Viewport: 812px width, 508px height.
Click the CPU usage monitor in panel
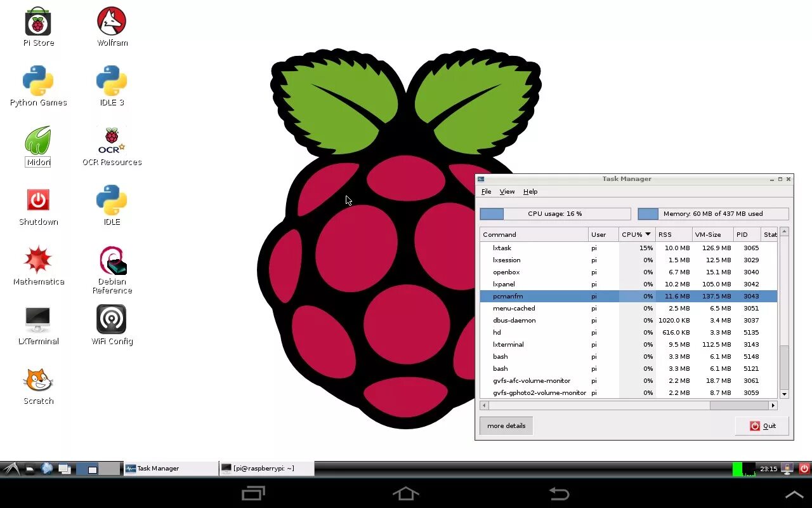pos(744,469)
